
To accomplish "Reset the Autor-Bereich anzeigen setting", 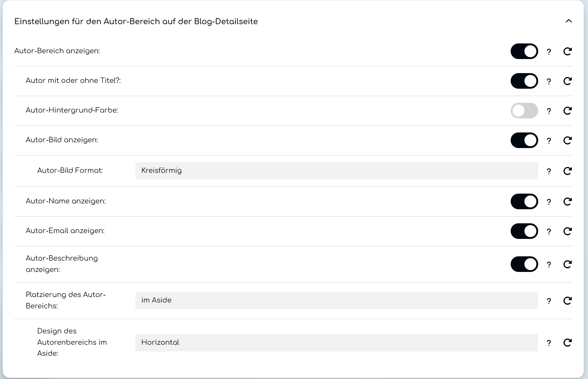I will [567, 51].
